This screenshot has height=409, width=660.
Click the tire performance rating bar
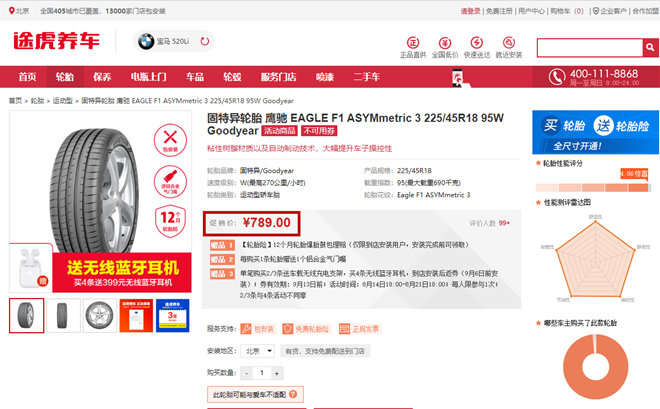tap(593, 187)
